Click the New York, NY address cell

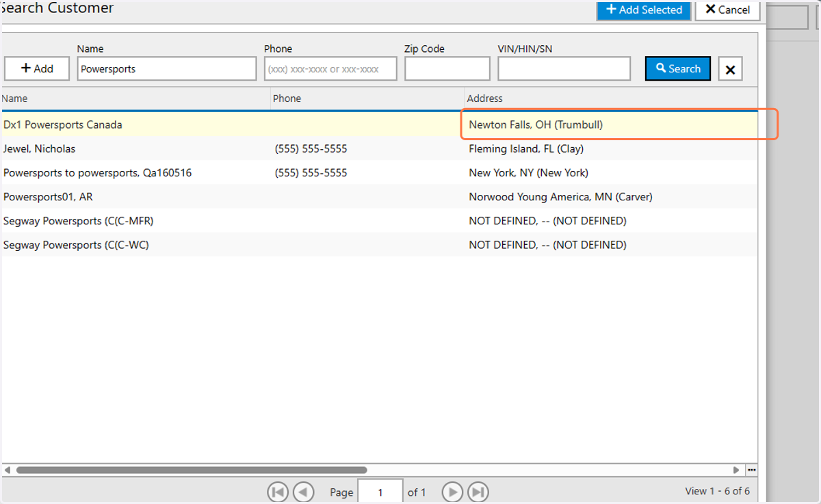tap(528, 173)
